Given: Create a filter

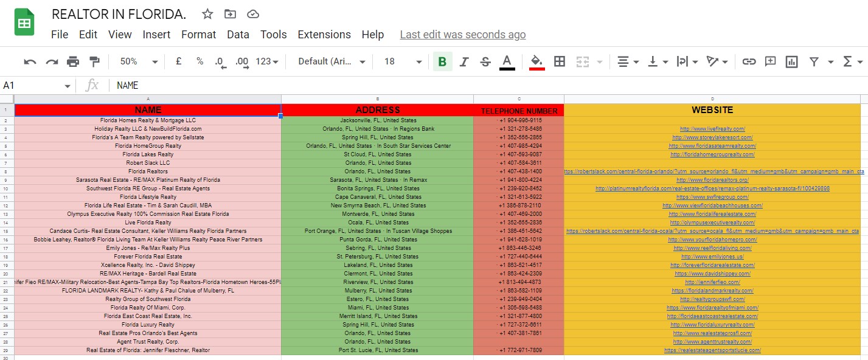Looking at the screenshot, I should point(814,61).
